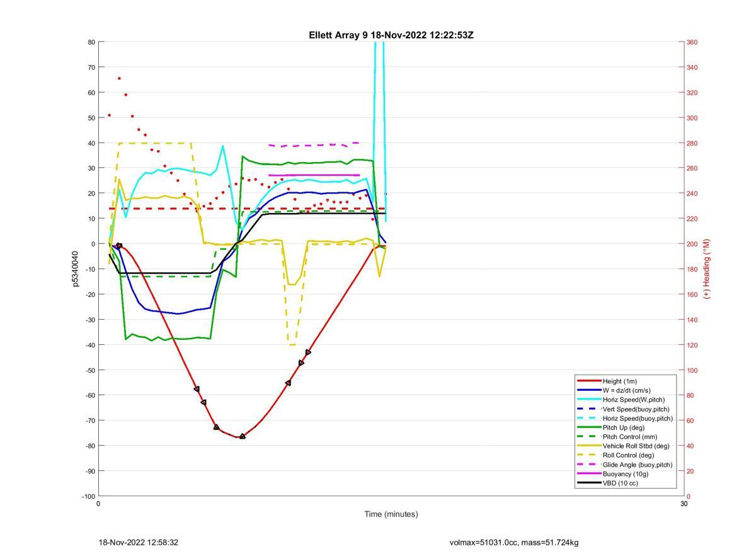The width and height of the screenshot is (756, 558).
Task: Click the "Vert Speed(buoy,pitch)" legend label
Action: pos(636,409)
